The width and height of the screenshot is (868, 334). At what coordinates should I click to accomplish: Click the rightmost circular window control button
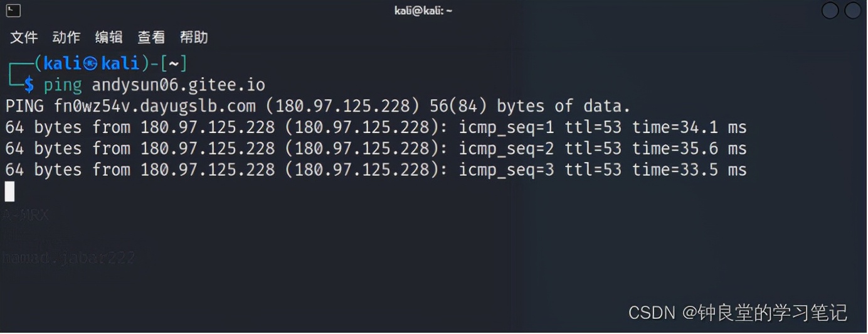(852, 11)
